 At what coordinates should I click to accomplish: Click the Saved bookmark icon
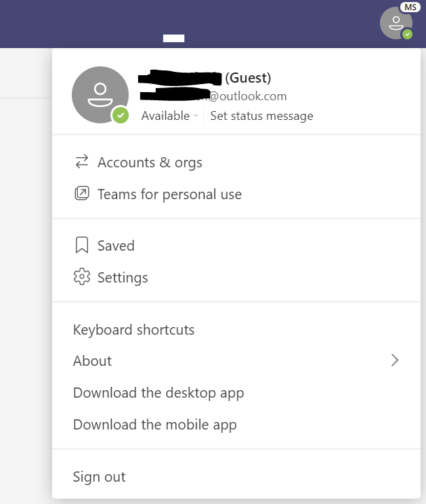click(x=82, y=245)
